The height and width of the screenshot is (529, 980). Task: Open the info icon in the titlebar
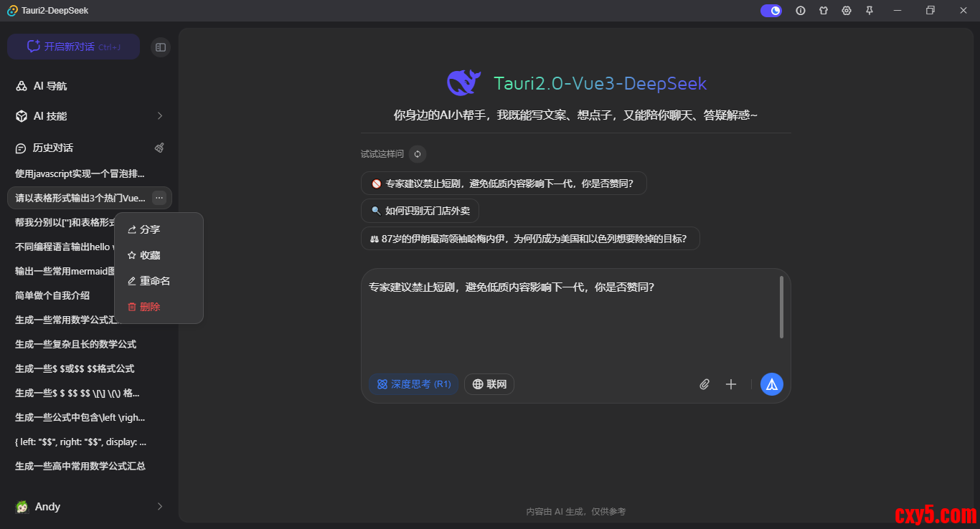[x=800, y=10]
